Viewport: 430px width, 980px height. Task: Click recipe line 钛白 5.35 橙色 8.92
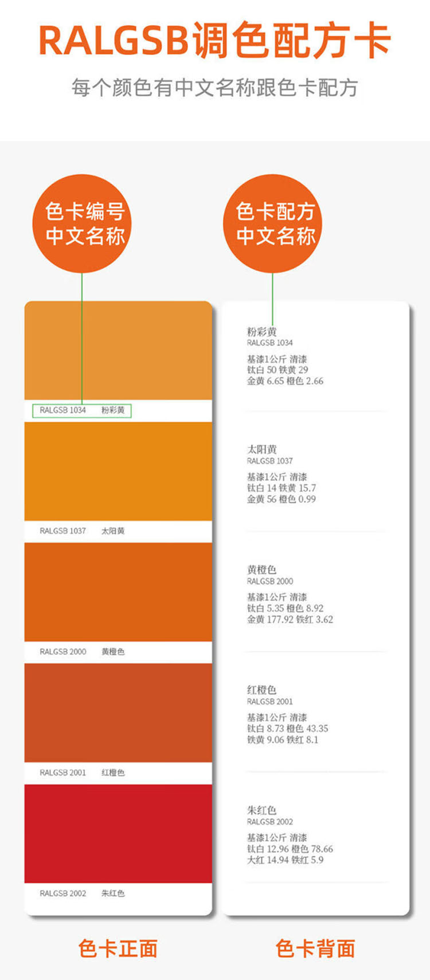[286, 608]
